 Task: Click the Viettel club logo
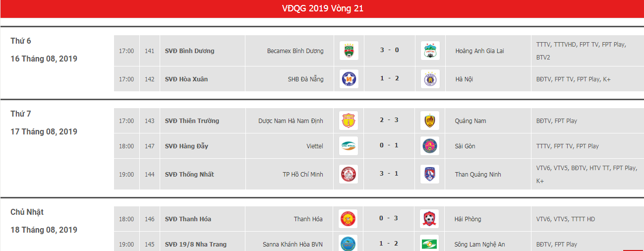[349, 146]
